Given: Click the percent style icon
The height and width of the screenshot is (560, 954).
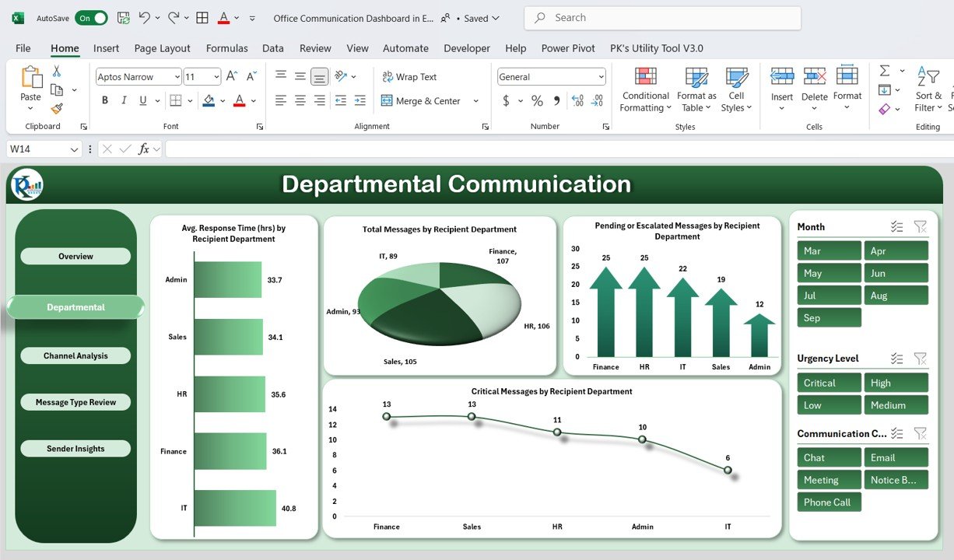Looking at the screenshot, I should 537,101.
